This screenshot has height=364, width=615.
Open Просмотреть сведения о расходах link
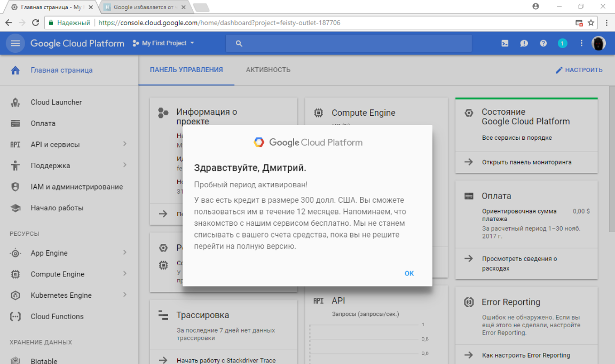point(519,264)
